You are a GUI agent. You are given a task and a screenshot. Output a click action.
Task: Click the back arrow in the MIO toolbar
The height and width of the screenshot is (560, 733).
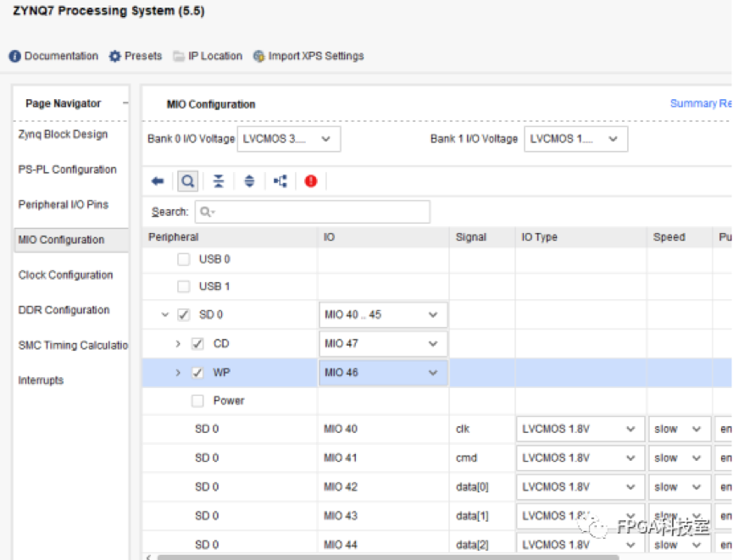point(159,180)
